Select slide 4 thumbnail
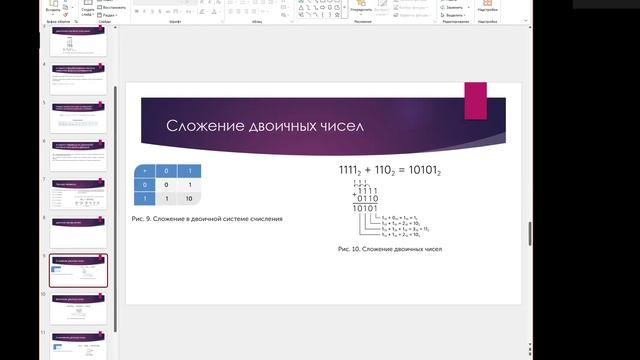 coord(78,78)
